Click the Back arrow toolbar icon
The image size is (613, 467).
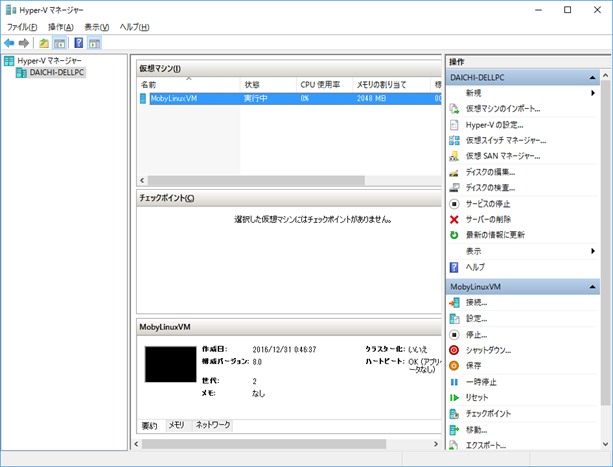(x=9, y=43)
